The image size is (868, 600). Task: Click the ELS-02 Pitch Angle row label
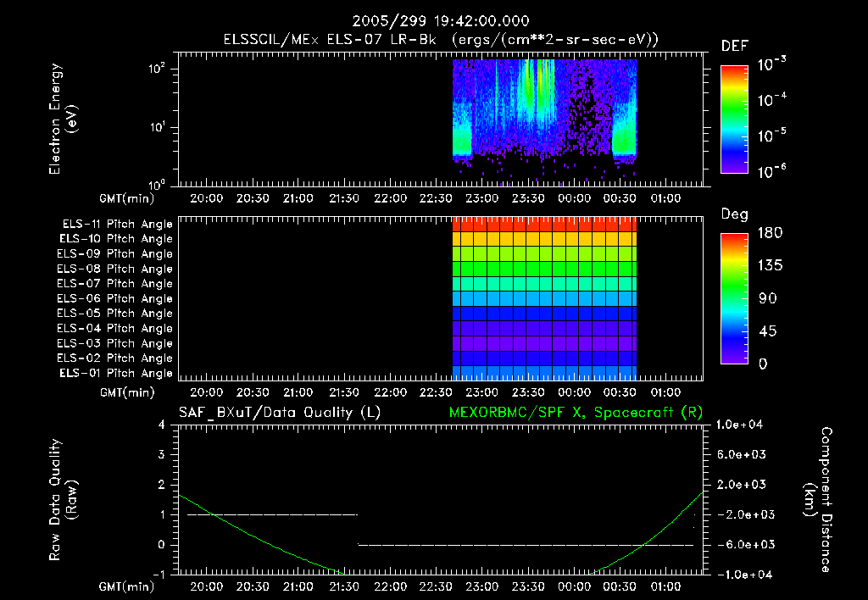[x=114, y=358]
